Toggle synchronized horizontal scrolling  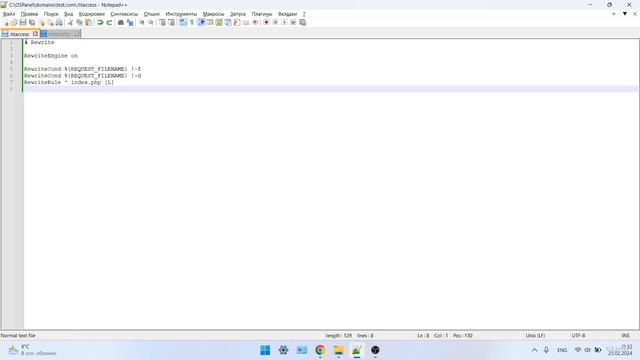[x=171, y=22]
